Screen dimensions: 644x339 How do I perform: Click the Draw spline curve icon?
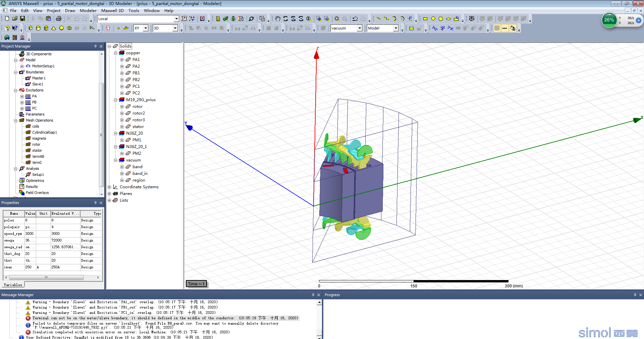[386, 19]
